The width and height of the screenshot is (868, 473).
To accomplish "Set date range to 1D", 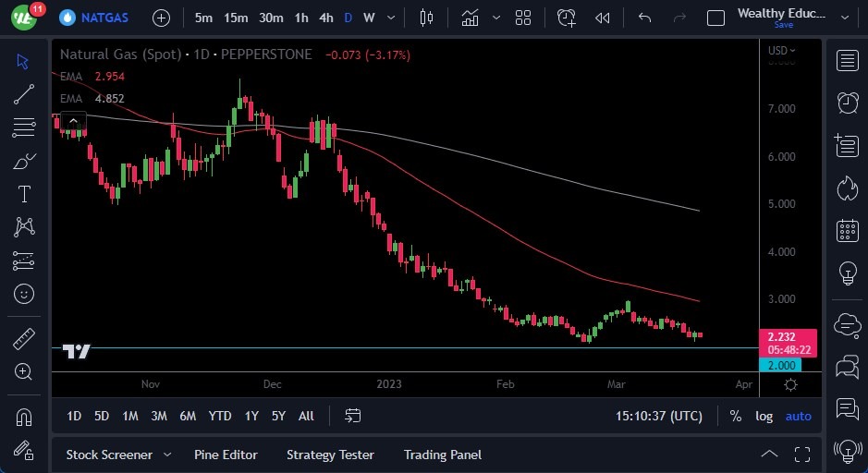I will tap(74, 416).
